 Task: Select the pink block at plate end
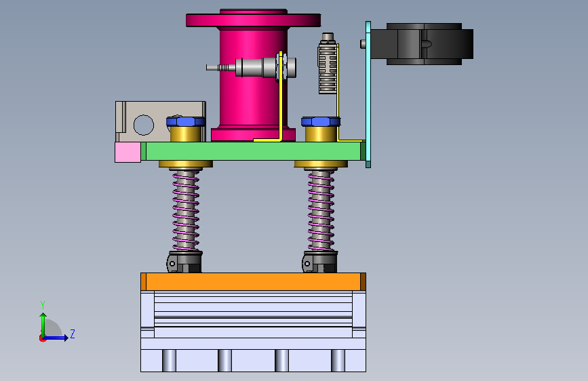[x=128, y=152]
